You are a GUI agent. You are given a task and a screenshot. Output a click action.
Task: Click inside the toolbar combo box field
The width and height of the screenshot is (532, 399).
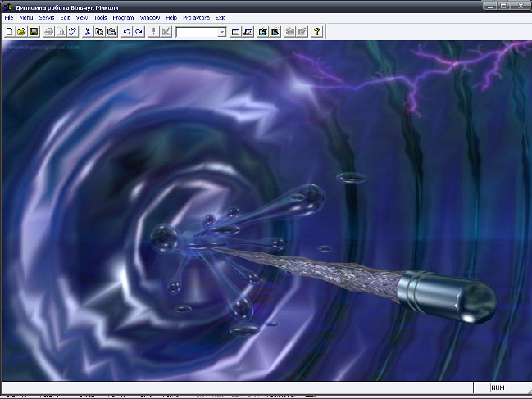[197, 32]
